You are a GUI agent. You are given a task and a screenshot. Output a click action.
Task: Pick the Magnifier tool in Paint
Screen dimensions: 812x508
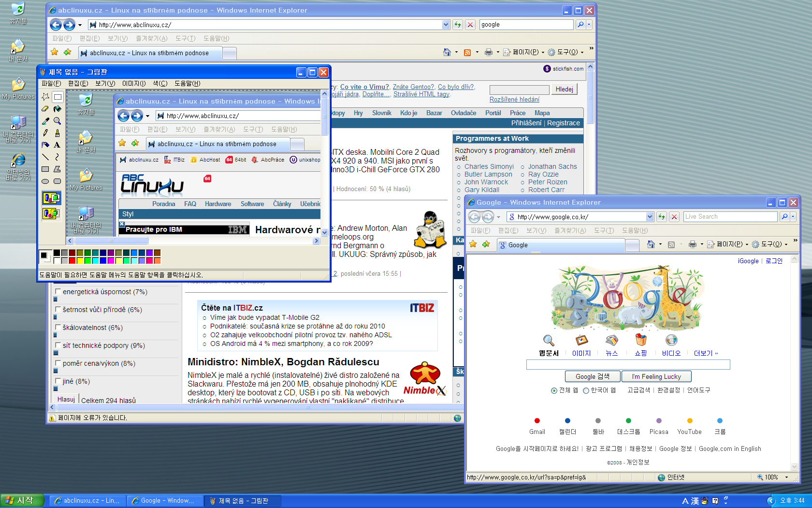57,121
